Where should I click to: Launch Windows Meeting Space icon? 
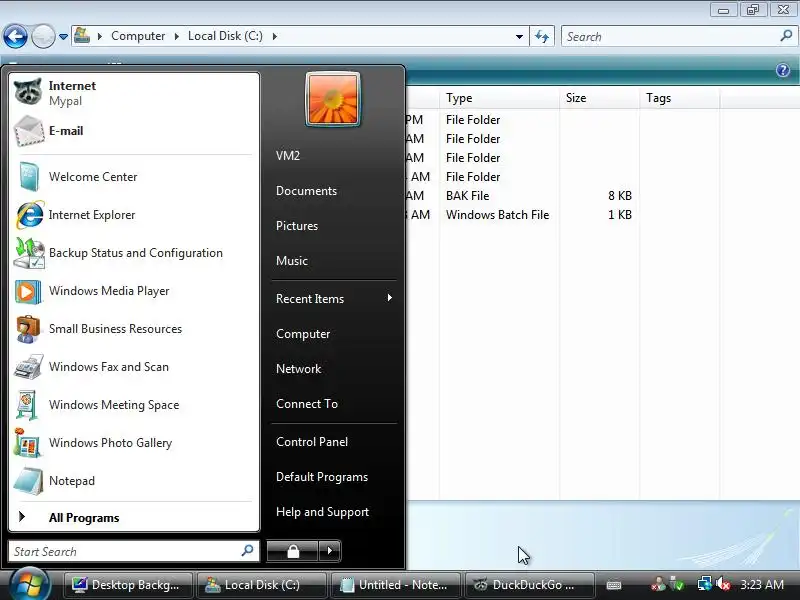[x=27, y=405]
